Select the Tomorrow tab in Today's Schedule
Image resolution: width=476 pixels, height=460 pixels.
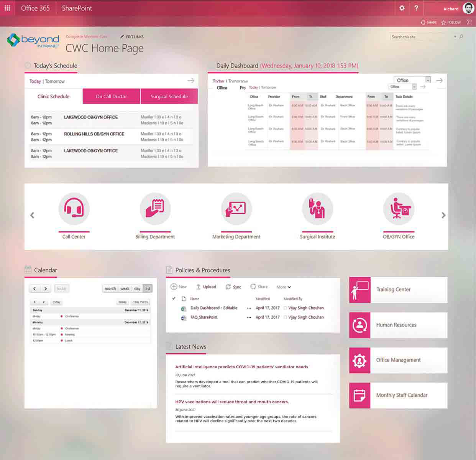pyautogui.click(x=55, y=81)
